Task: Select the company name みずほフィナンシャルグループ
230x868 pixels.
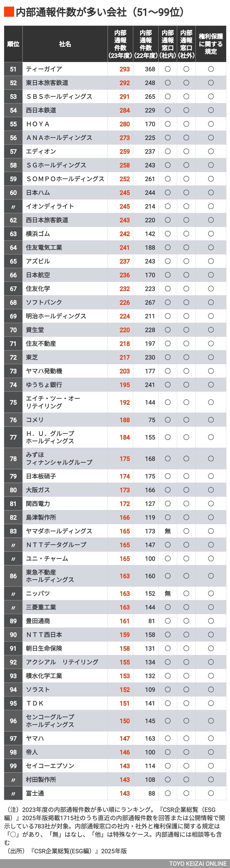Action: tap(59, 459)
